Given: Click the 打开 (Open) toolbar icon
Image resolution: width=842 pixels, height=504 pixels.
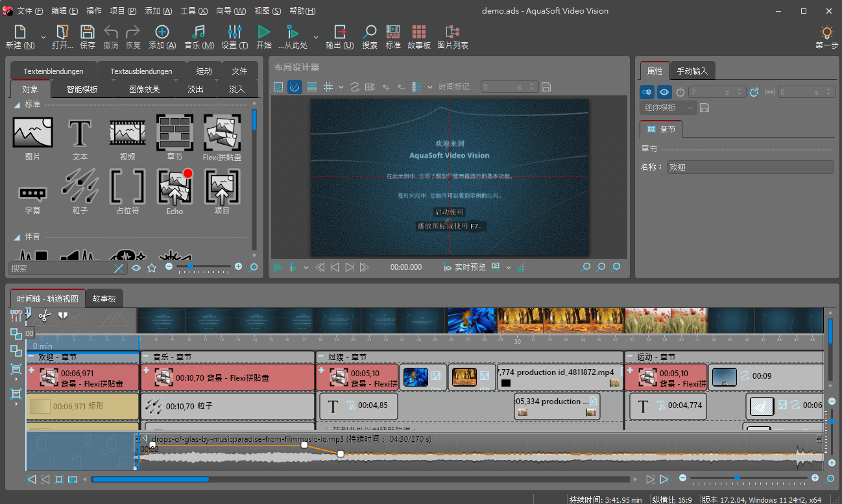Looking at the screenshot, I should (62, 32).
